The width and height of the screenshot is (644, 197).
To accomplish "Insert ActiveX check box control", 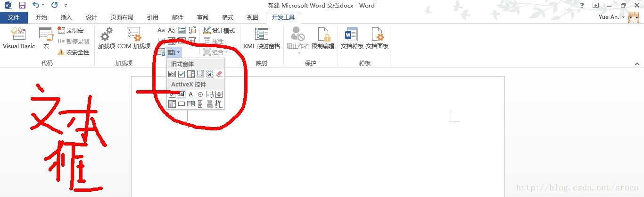I will pos(172,94).
